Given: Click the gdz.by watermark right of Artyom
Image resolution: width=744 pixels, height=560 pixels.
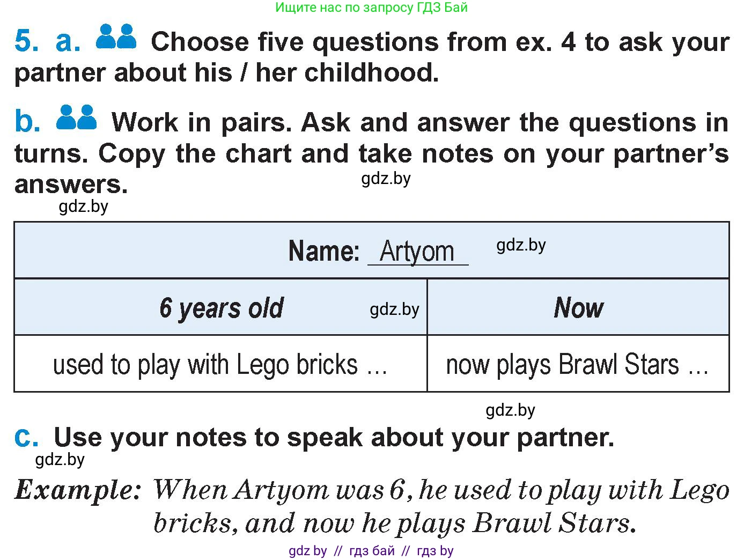Looking at the screenshot, I should coord(521,245).
